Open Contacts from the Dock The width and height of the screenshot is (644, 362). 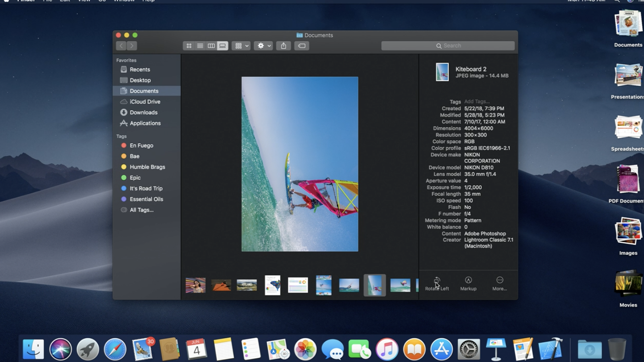[169, 349]
